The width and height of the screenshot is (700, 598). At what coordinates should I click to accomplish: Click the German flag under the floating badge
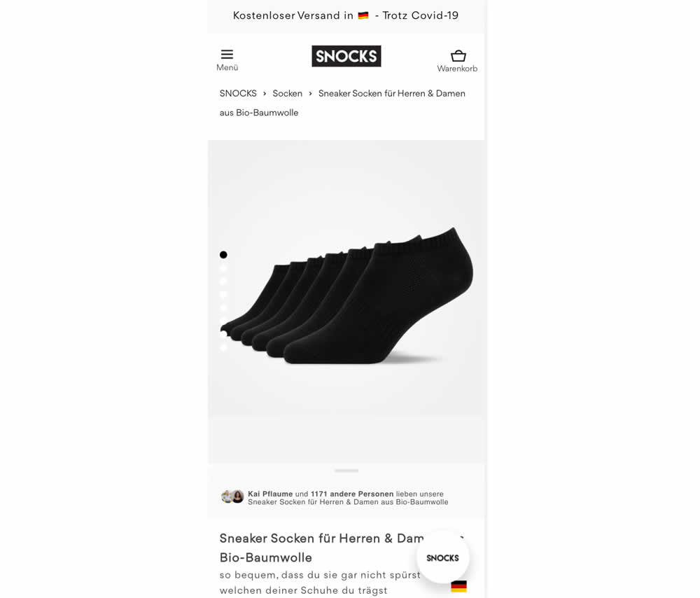458,586
